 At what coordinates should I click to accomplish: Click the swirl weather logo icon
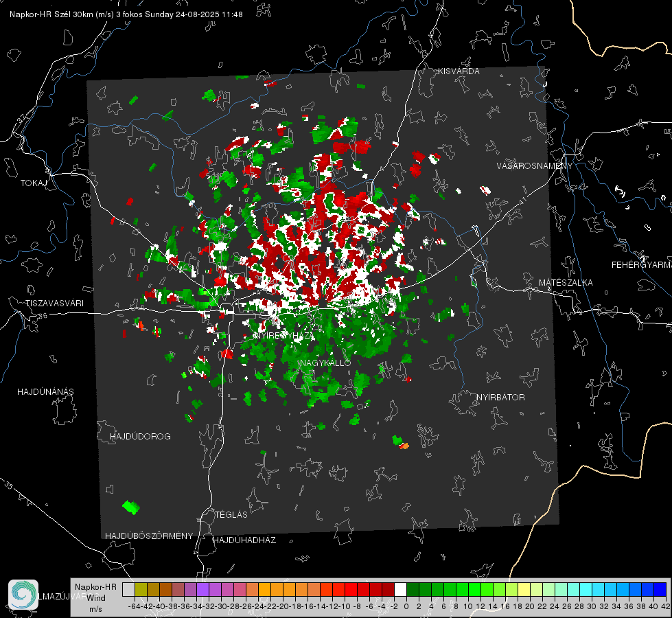point(23,595)
